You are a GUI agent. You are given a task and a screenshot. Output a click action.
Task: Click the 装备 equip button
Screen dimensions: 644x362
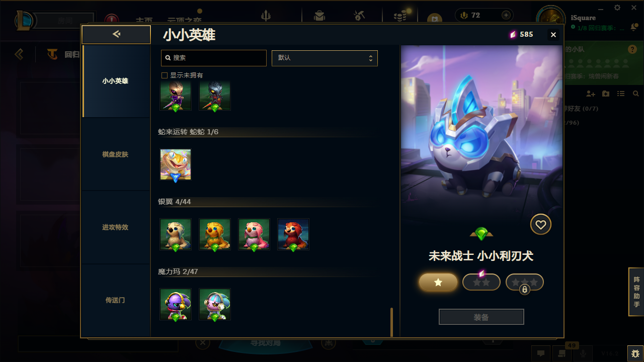tap(481, 317)
